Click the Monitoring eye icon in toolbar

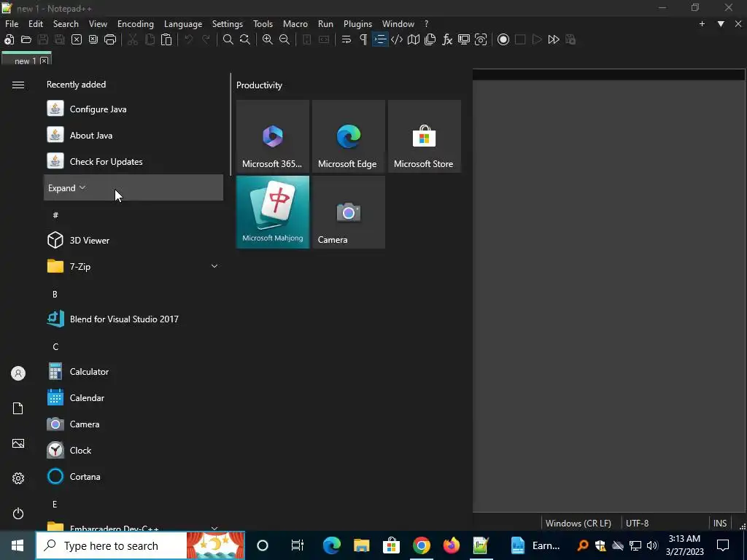tap(481, 39)
